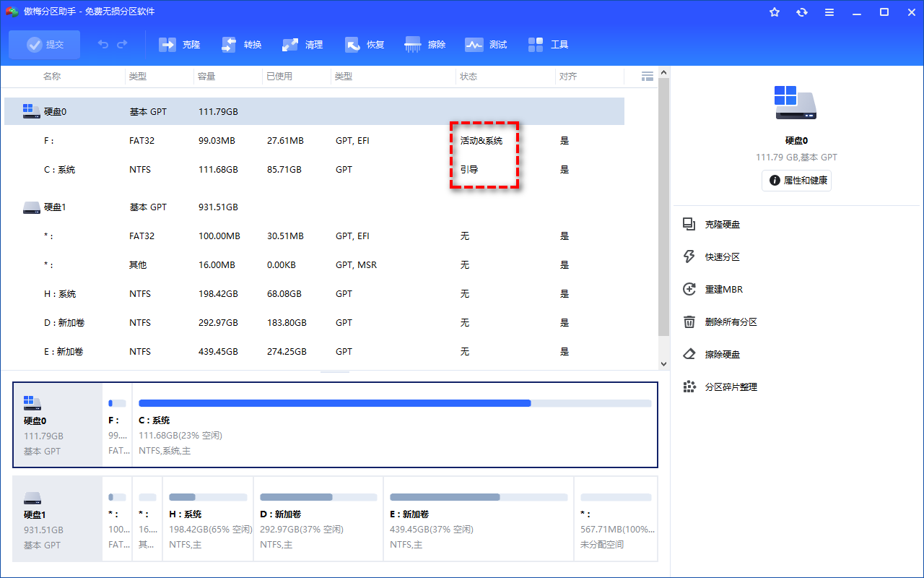This screenshot has height=578, width=924.
Task: Click the star favorite icon in title bar
Action: tap(775, 12)
